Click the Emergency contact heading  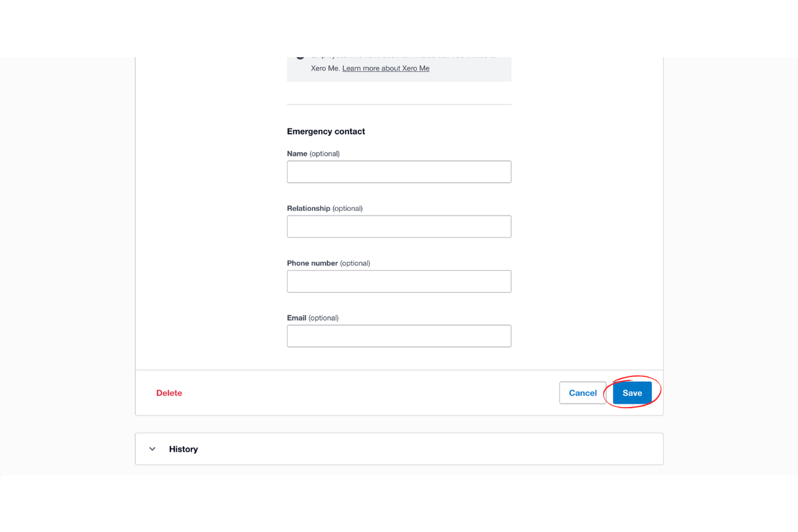click(326, 131)
